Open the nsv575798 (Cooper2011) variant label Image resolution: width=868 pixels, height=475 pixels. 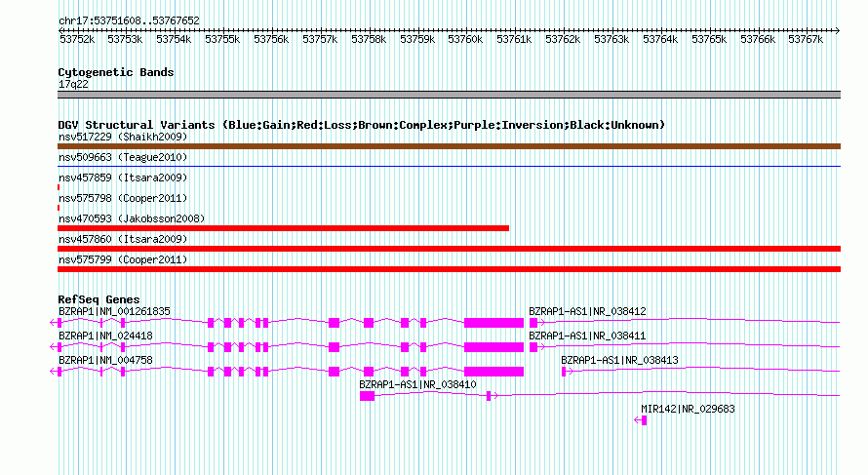click(x=123, y=198)
